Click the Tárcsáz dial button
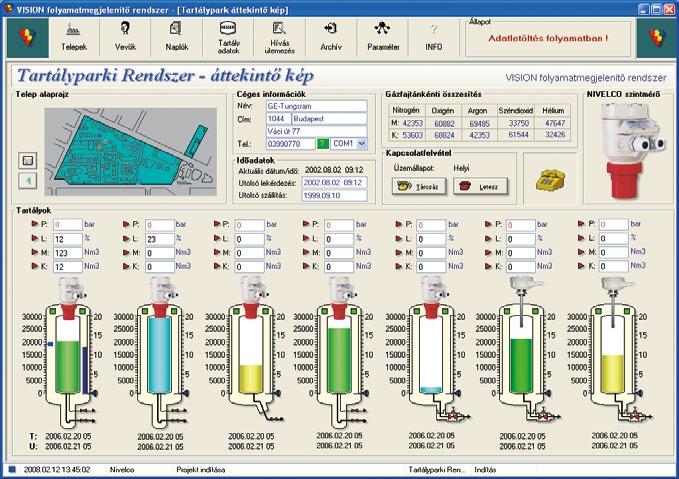 pos(418,187)
